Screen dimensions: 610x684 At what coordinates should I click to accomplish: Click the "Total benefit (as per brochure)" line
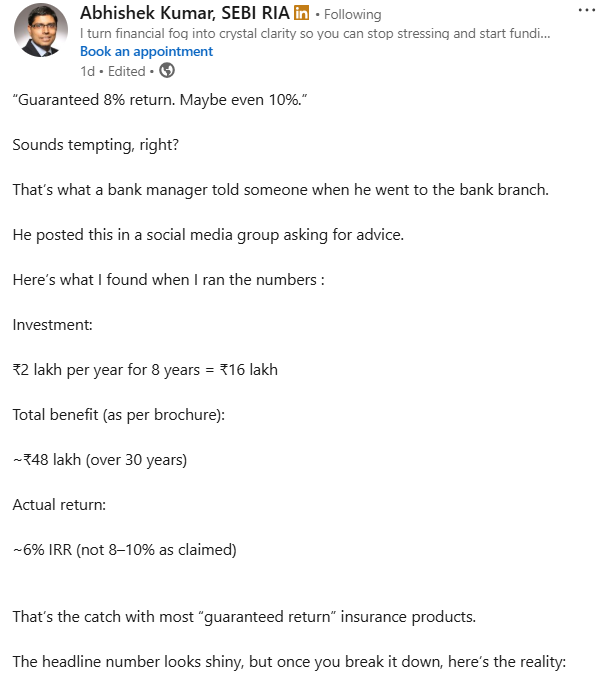point(119,415)
